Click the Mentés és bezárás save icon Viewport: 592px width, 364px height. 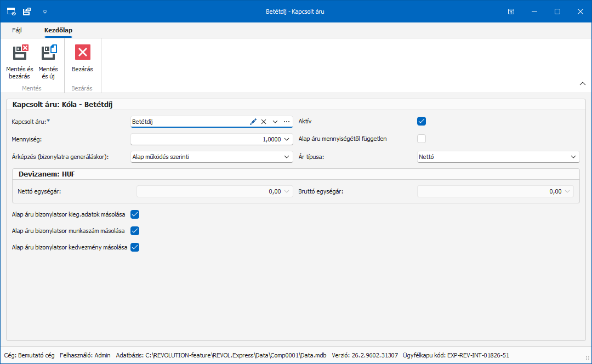[20, 53]
